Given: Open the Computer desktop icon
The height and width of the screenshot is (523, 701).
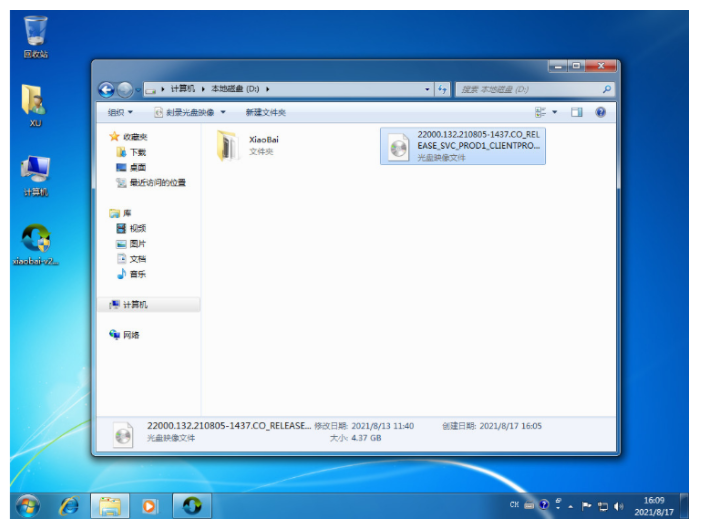Looking at the screenshot, I should point(35,175).
